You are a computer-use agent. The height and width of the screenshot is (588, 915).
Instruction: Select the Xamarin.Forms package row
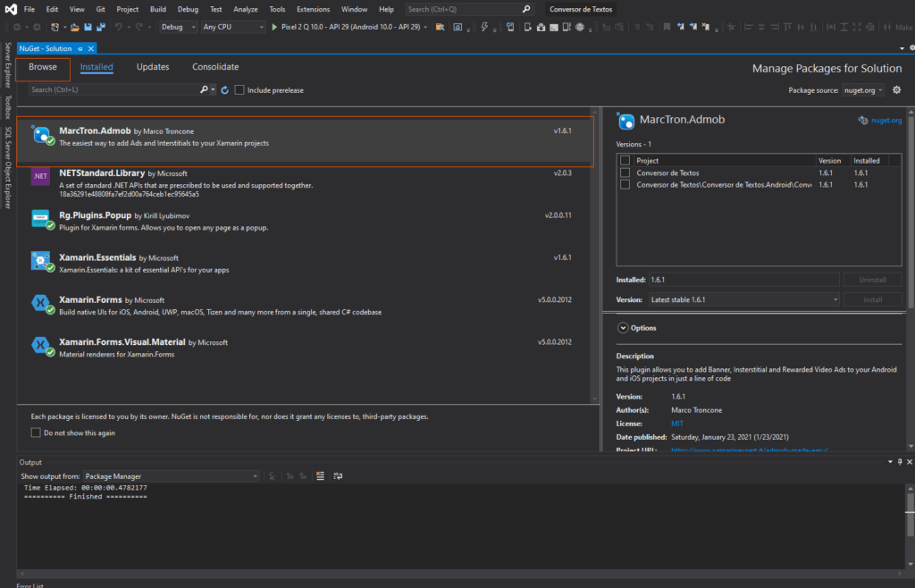[304, 306]
